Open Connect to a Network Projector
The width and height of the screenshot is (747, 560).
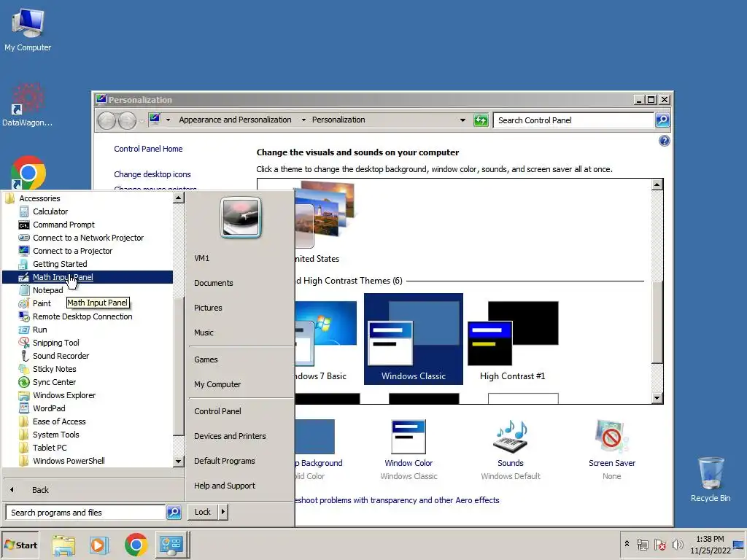pyautogui.click(x=88, y=238)
